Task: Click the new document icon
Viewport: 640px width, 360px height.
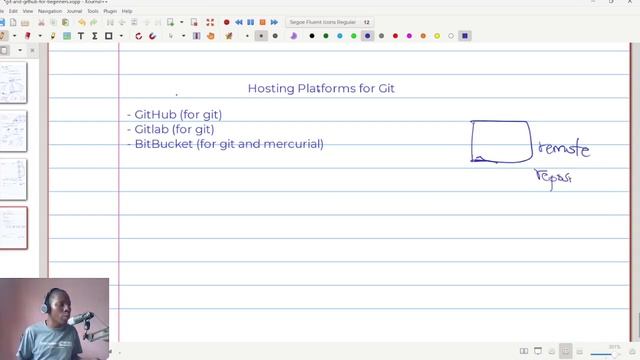Action: [x=13, y=22]
